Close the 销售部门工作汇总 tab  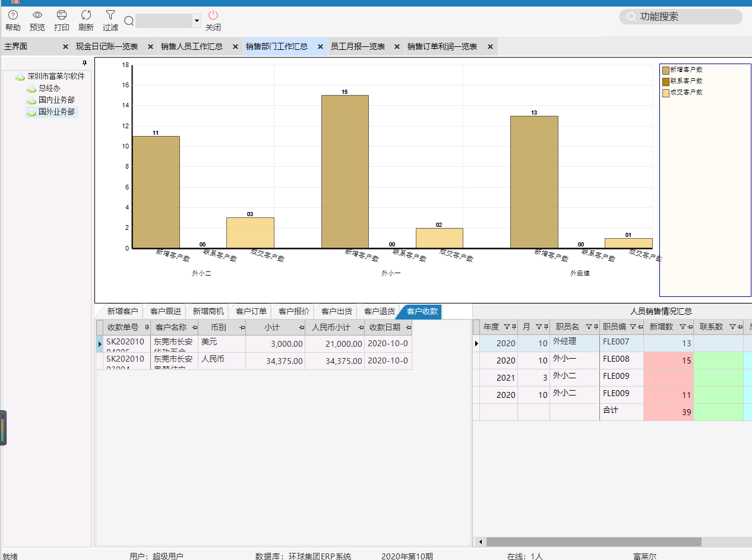[320, 46]
